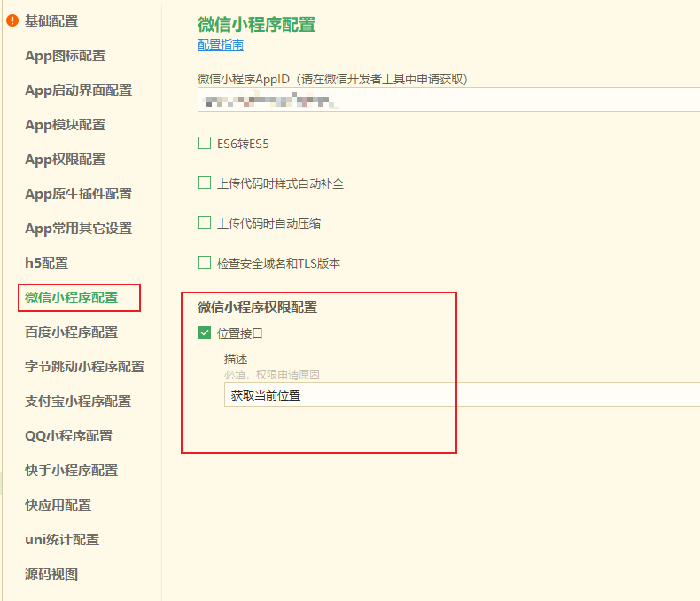Image resolution: width=700 pixels, height=601 pixels.
Task: Open the 基础配置 section
Action: 51,21
